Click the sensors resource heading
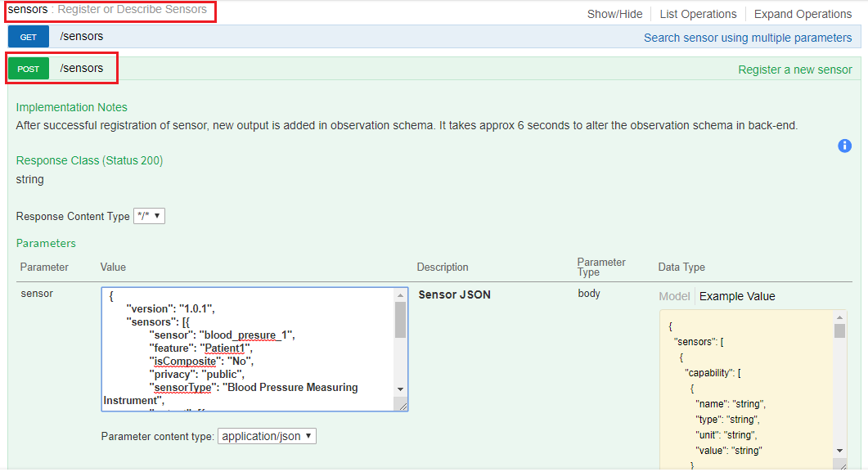The height and width of the screenshot is (472, 868). [28, 9]
